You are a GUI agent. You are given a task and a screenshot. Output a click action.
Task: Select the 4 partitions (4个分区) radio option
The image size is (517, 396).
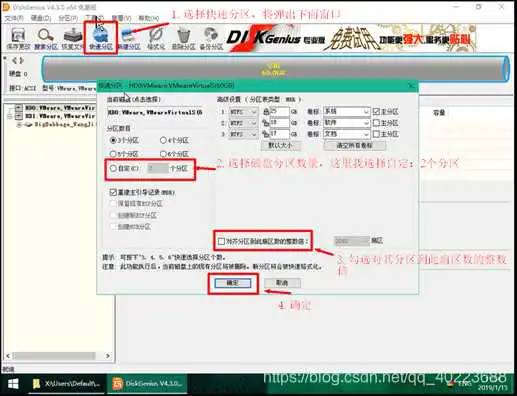(163, 140)
